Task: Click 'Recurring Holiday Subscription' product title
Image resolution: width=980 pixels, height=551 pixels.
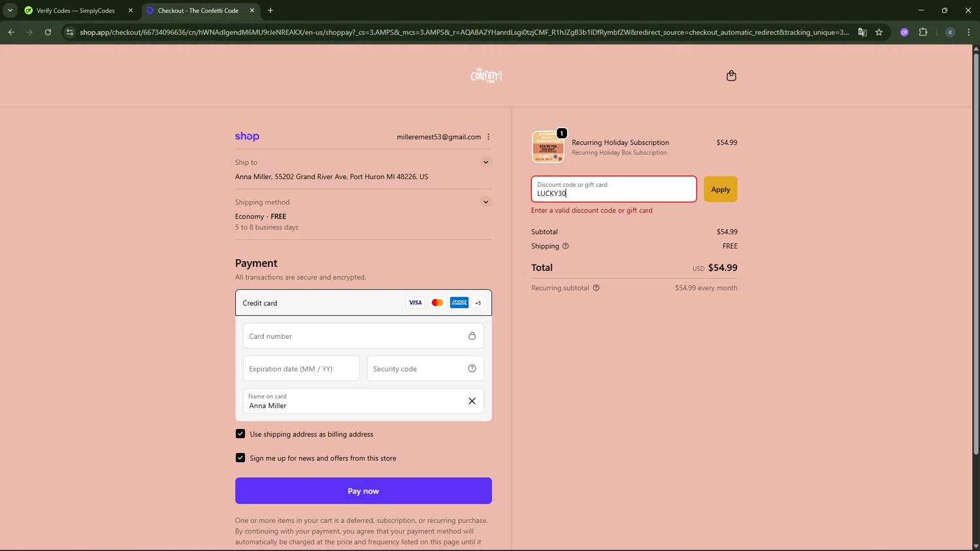Action: pyautogui.click(x=620, y=142)
